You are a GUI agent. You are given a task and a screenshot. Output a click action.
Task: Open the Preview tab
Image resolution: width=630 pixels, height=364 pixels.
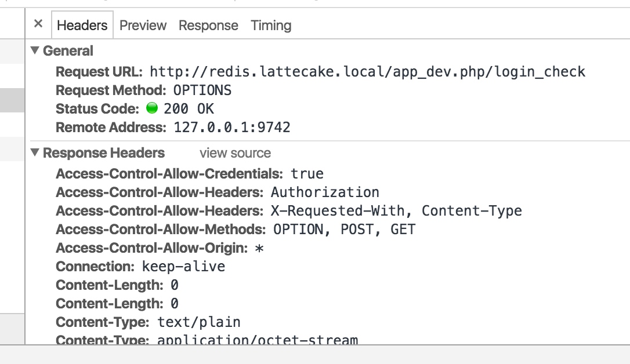click(143, 26)
